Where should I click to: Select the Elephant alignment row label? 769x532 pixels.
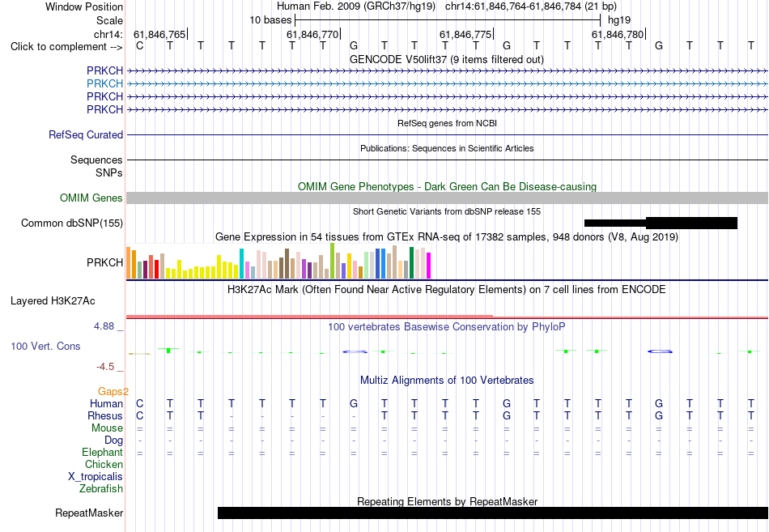click(x=102, y=452)
